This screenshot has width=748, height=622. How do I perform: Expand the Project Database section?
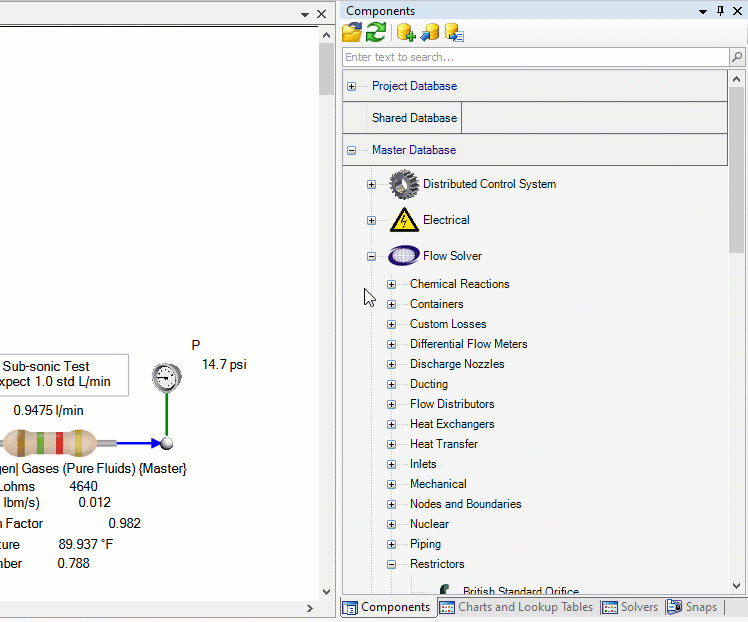[351, 86]
